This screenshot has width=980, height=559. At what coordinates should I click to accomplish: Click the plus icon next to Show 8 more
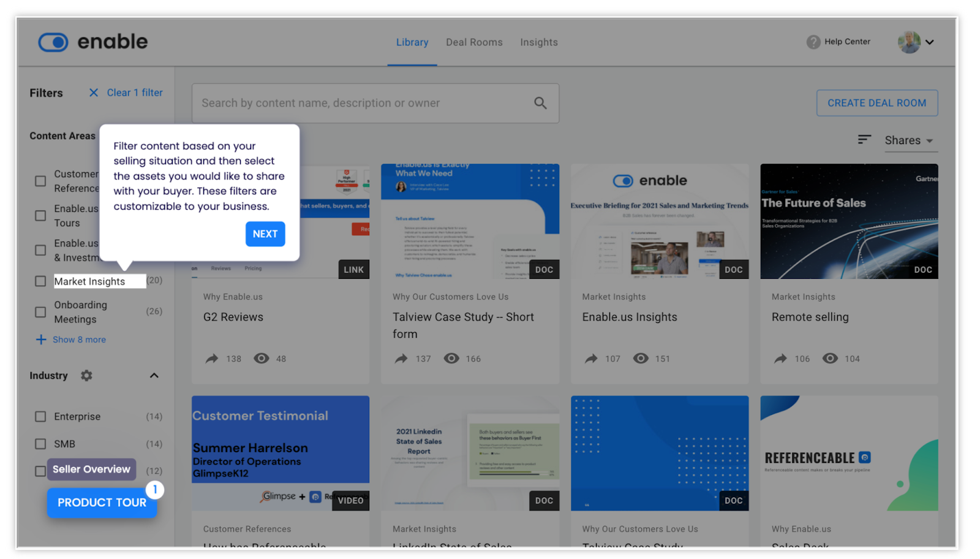tap(41, 340)
